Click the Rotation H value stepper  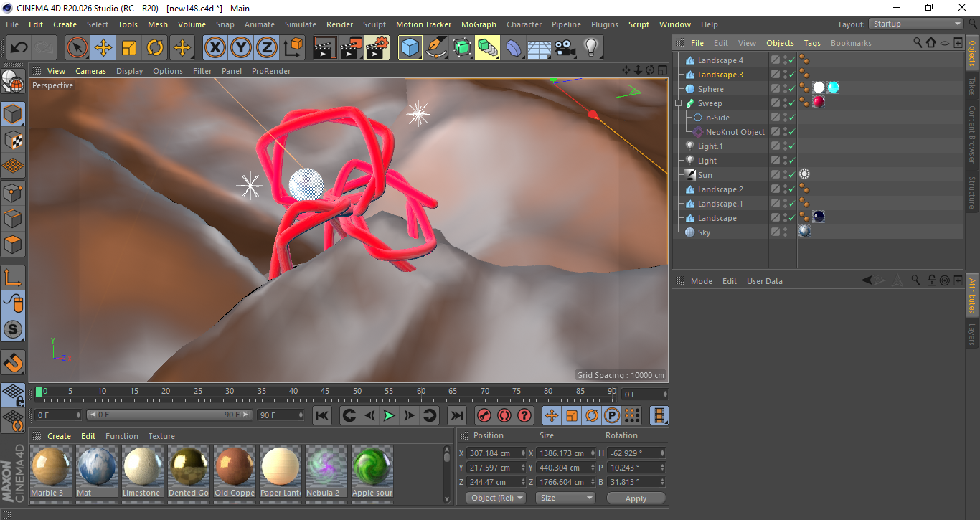[x=661, y=453]
